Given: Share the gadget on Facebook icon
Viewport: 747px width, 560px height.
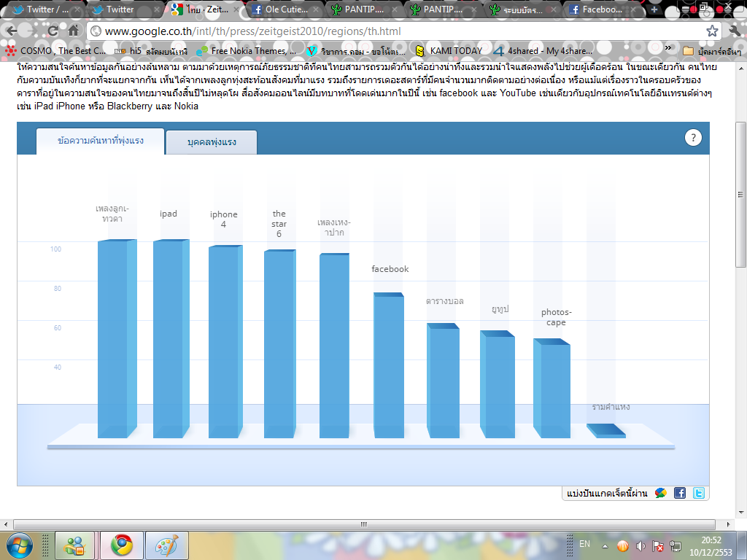Looking at the screenshot, I should (680, 494).
